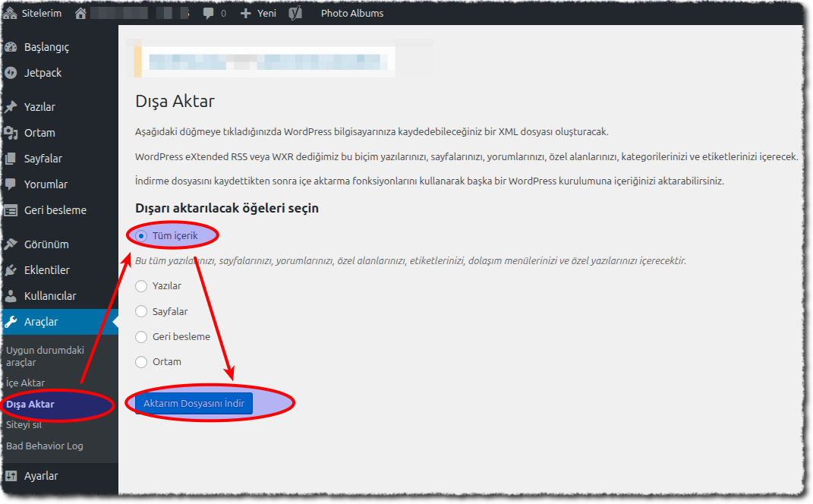Select the Tüm içerik radio button

coord(141,236)
